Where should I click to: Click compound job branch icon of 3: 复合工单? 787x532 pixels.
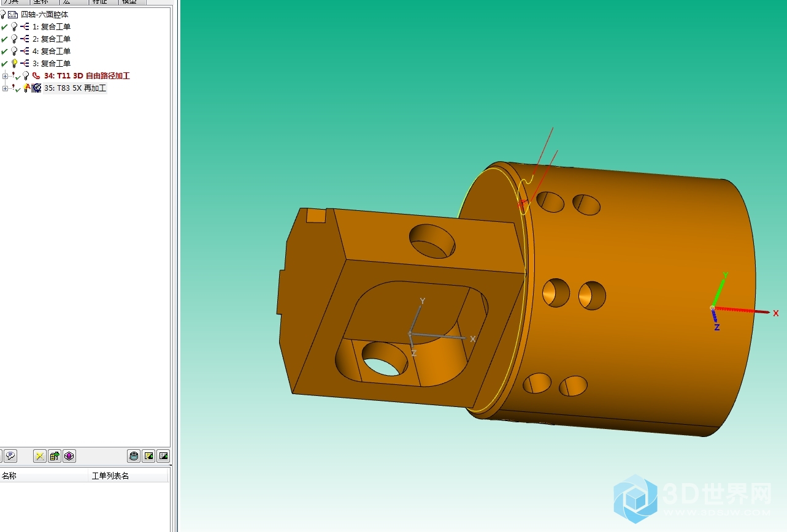tap(25, 63)
